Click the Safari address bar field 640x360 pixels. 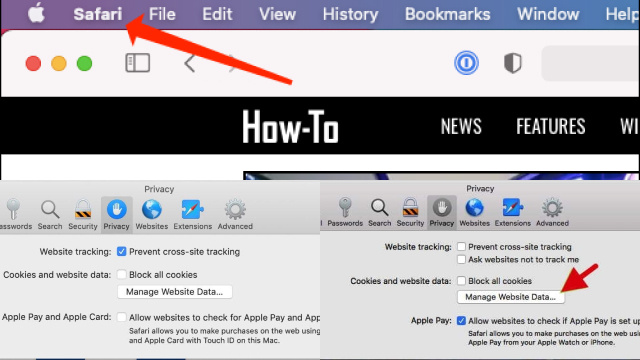pyautogui.click(x=590, y=63)
